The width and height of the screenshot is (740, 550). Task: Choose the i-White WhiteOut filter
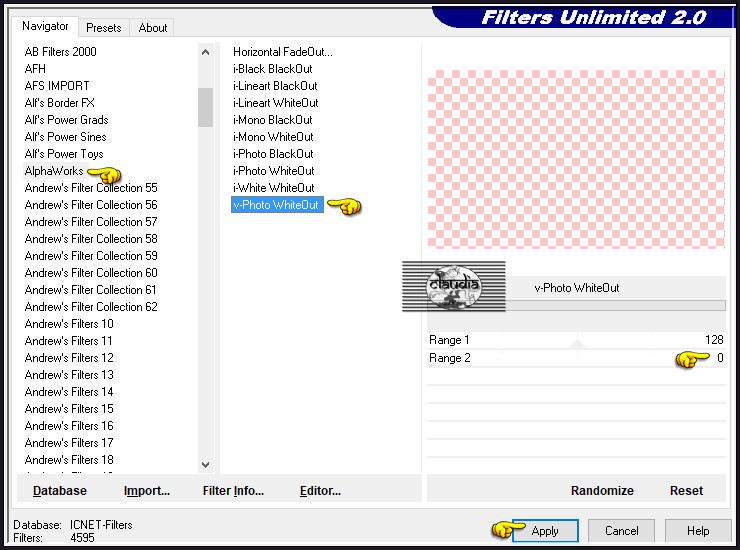coord(274,188)
